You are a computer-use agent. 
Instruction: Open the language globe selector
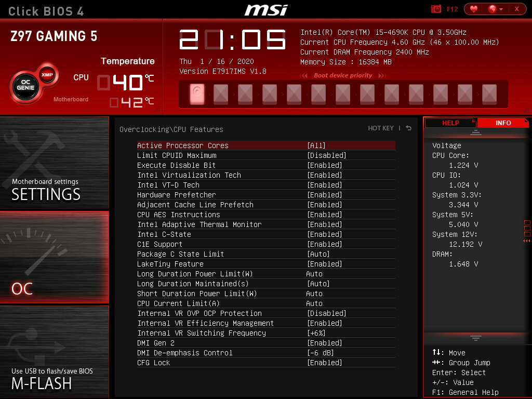[x=495, y=9]
